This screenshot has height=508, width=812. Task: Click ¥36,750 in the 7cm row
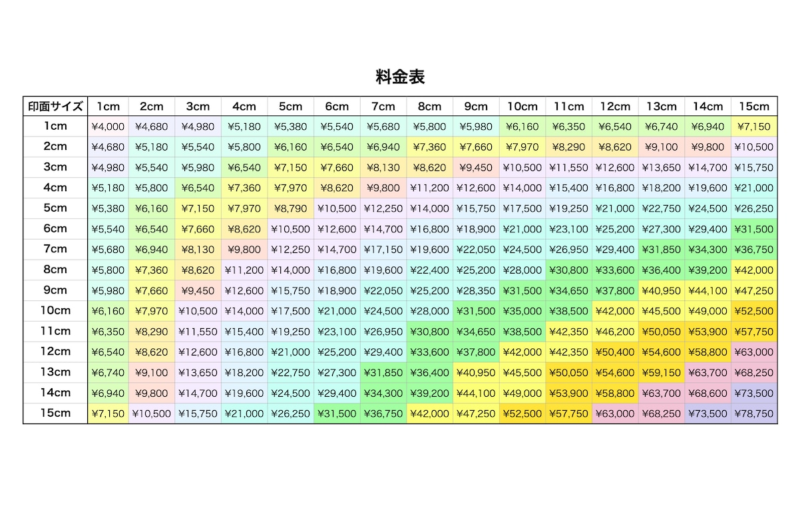pos(754,250)
